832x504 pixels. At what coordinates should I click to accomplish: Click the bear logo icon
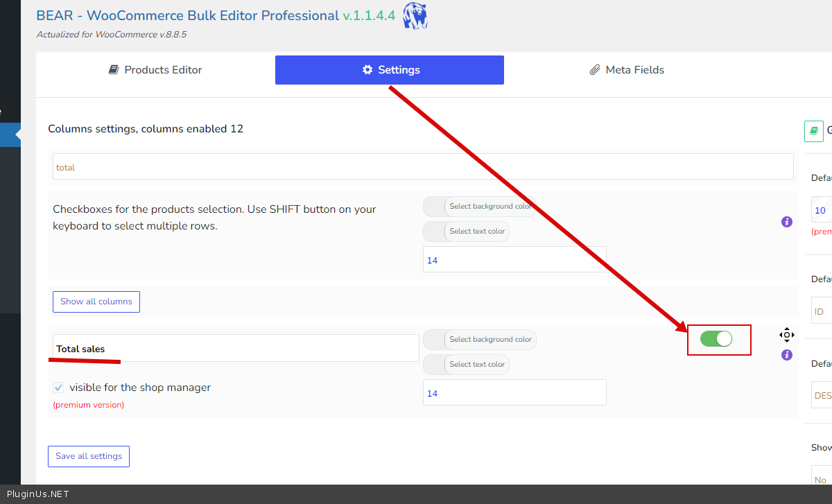click(415, 15)
